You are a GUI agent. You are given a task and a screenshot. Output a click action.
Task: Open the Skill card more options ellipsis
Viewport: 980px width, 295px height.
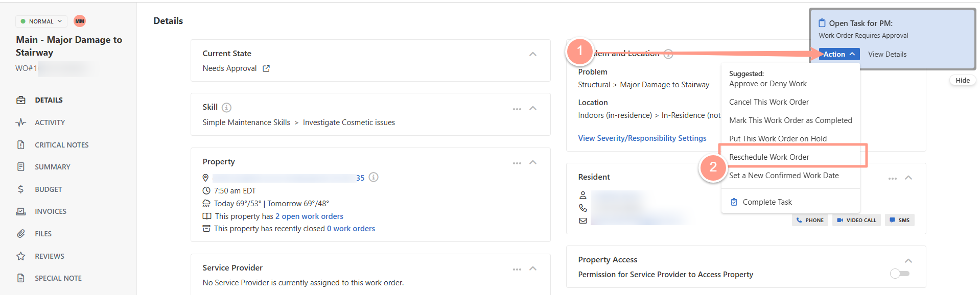pyautogui.click(x=517, y=109)
